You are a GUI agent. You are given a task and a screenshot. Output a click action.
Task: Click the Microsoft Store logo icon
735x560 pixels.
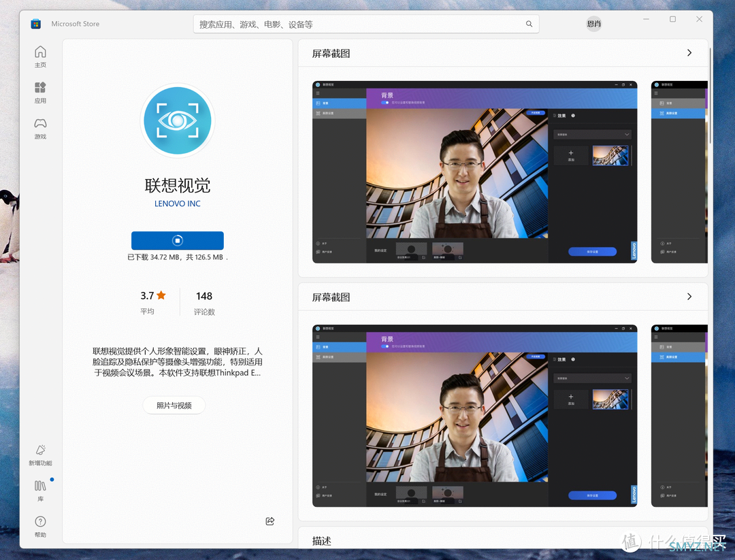[x=35, y=24]
